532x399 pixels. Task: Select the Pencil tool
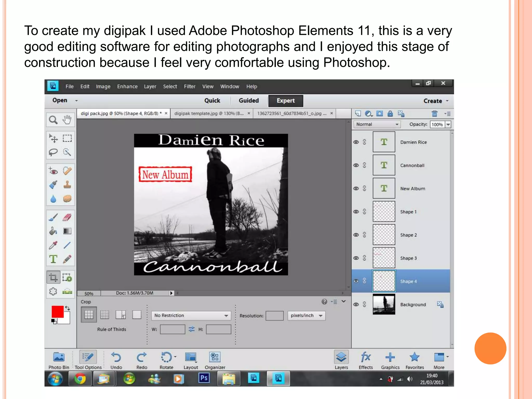pos(67,259)
